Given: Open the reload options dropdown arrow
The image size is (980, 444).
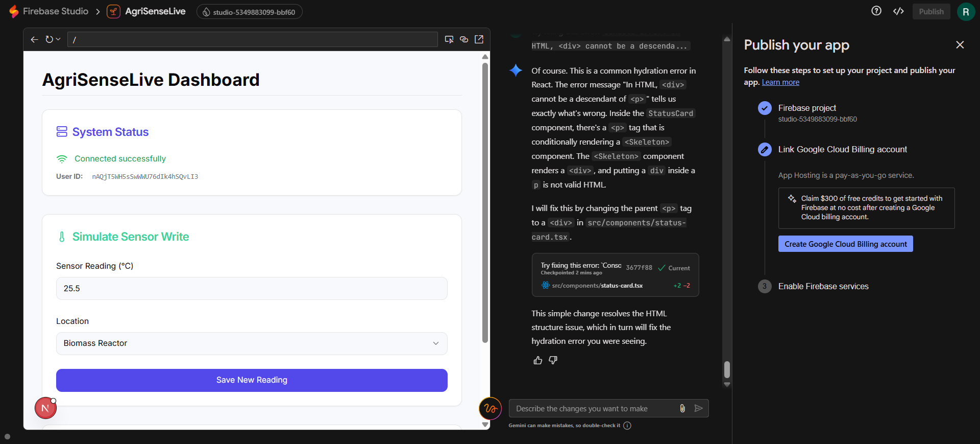Looking at the screenshot, I should point(58,39).
